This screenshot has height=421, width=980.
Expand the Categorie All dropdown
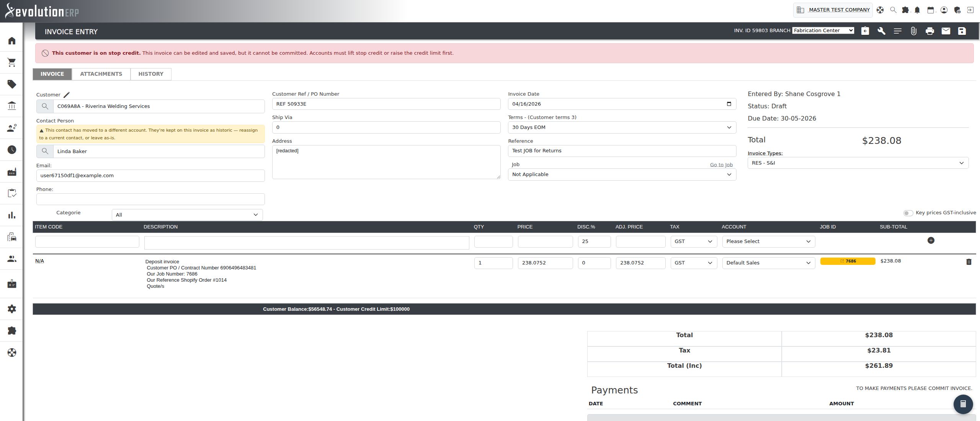pos(187,215)
